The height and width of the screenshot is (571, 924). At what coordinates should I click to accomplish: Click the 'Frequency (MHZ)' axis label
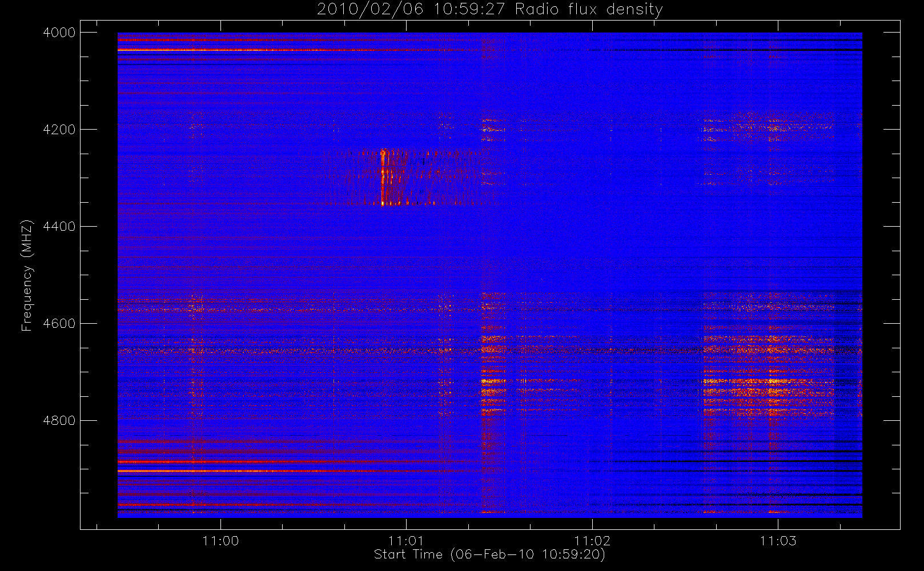coord(26,275)
